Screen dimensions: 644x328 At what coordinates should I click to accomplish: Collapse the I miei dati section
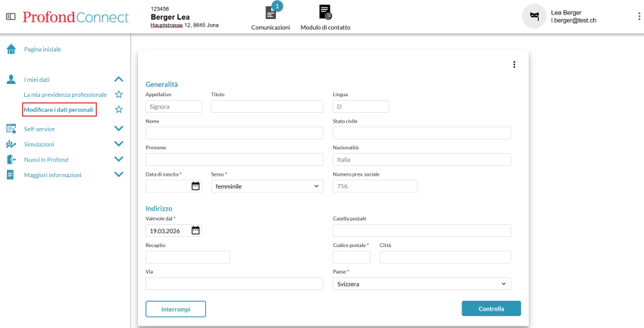pyautogui.click(x=119, y=80)
